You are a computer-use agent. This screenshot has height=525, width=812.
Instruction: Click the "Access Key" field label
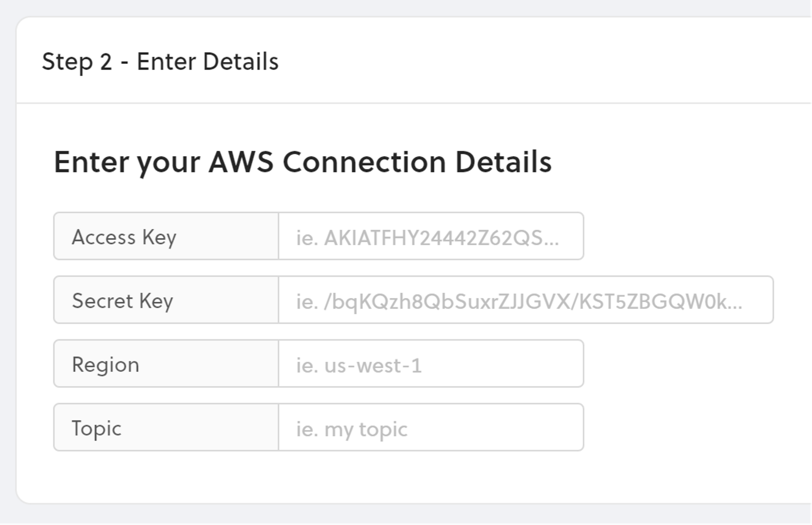coord(124,237)
